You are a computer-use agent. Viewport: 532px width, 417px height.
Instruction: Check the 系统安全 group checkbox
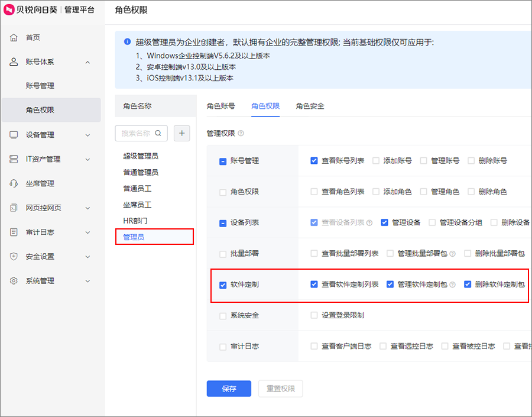[x=223, y=316]
